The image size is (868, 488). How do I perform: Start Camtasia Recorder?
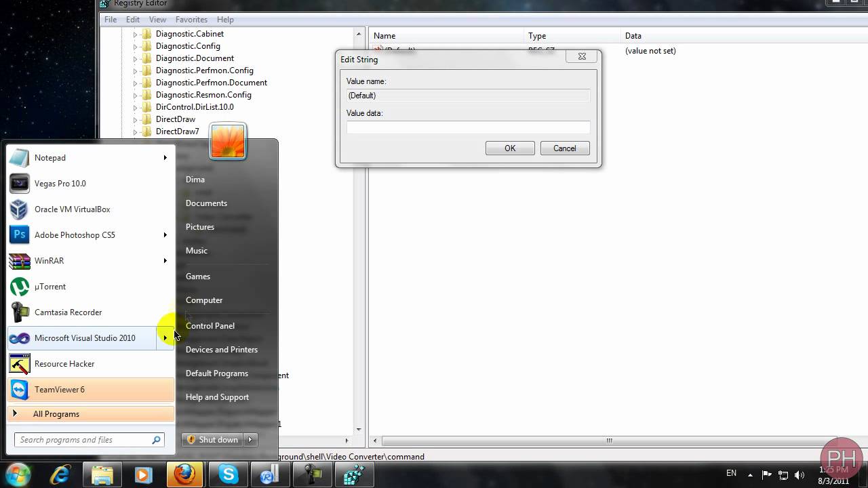91,312
